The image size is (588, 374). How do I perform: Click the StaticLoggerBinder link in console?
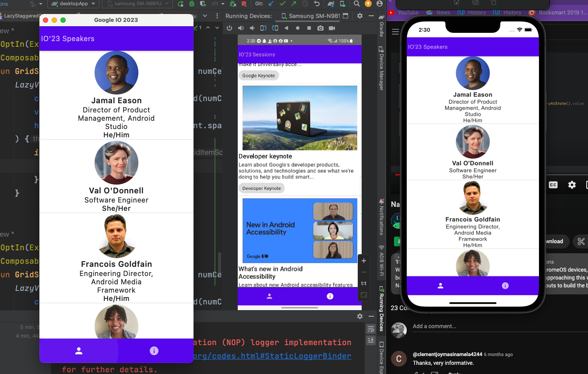point(272,356)
